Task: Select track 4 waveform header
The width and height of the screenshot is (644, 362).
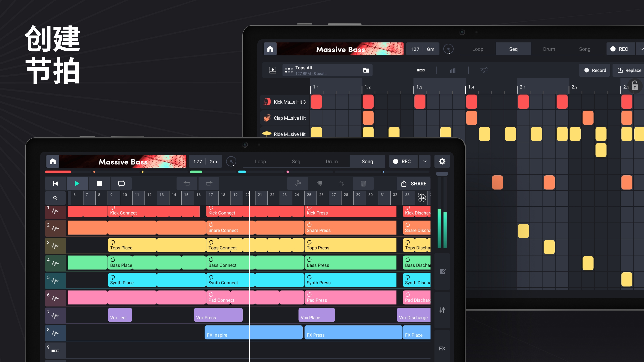Action: pyautogui.click(x=56, y=263)
